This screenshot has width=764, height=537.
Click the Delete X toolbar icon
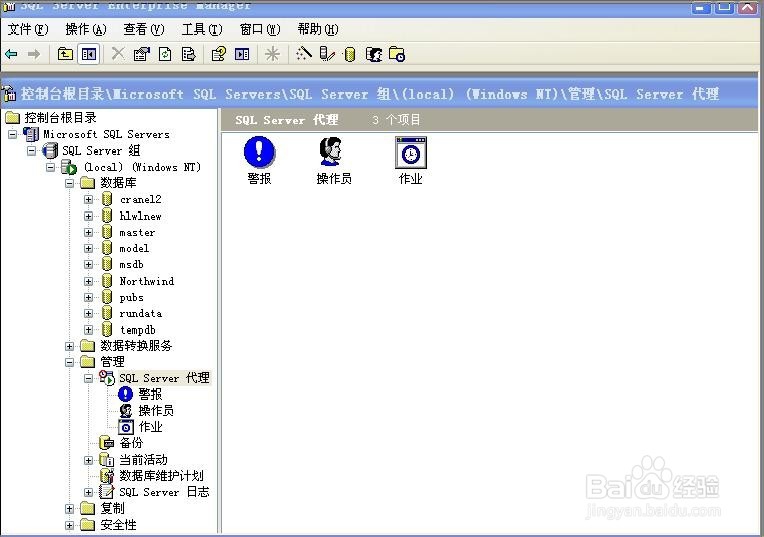[118, 54]
